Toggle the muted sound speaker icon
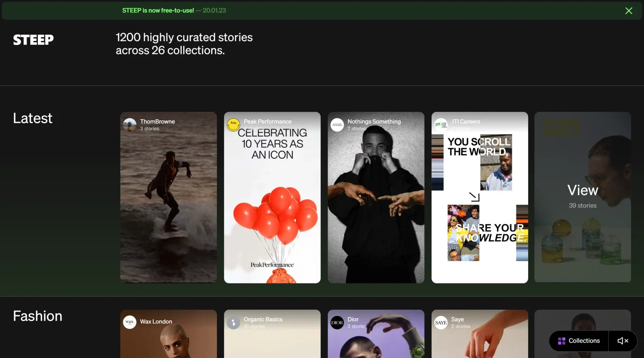Viewport: 644px width, 358px height. coord(623,341)
